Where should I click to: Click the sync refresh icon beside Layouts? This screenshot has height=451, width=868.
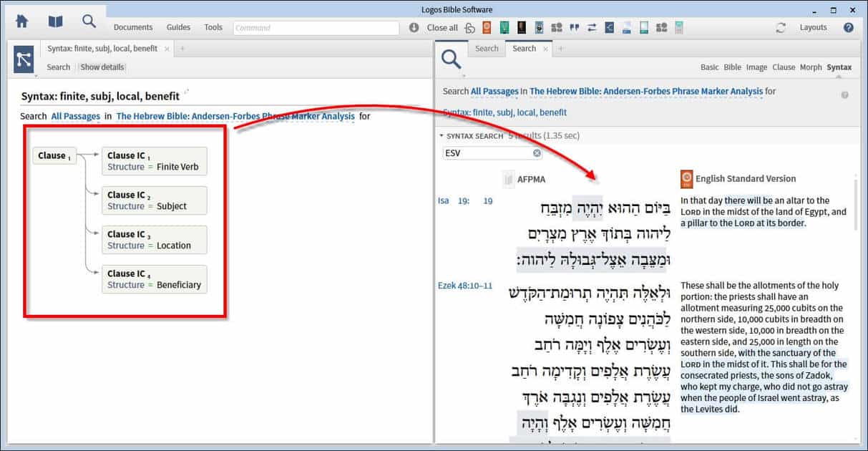coord(781,28)
